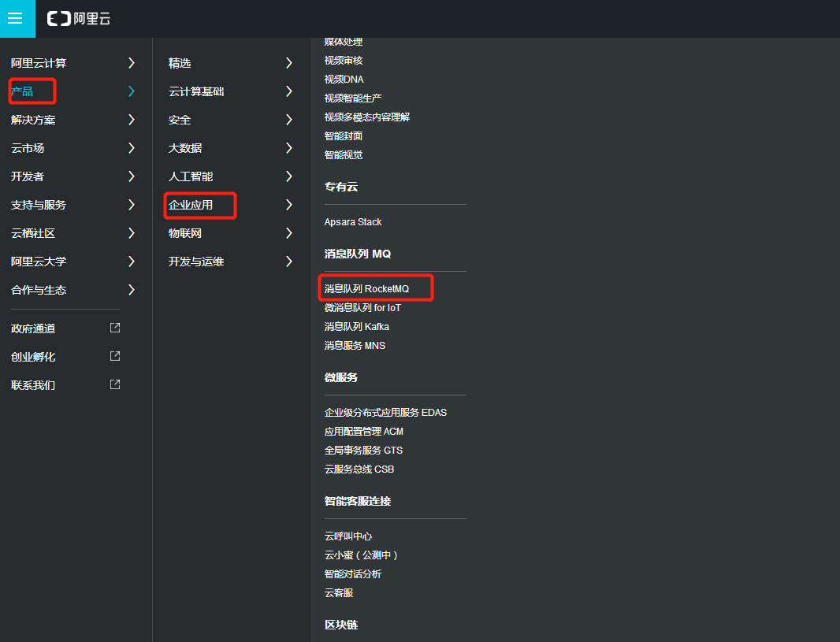Expand the 云栖社区 chevron
840x642 pixels.
point(132,233)
